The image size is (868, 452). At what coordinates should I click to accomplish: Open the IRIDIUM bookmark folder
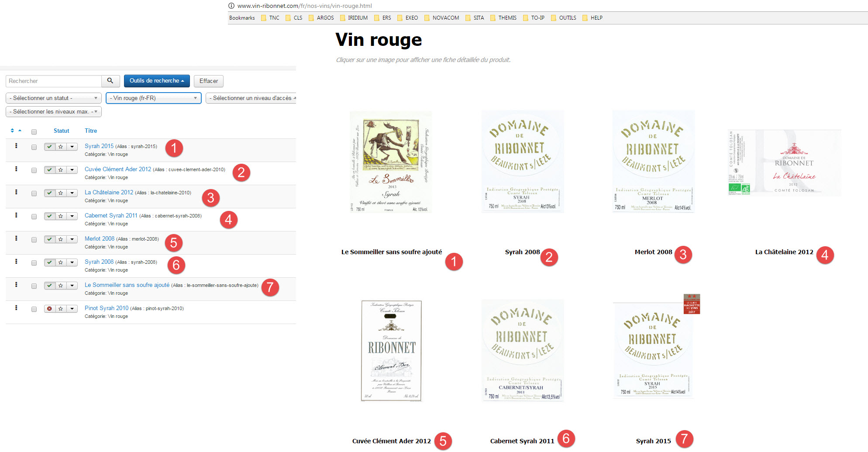(354, 18)
